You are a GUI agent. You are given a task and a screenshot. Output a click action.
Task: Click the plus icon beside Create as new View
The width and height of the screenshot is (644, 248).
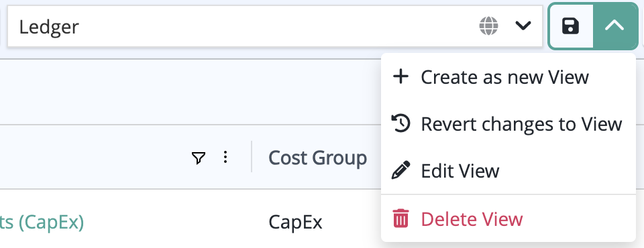click(x=400, y=77)
